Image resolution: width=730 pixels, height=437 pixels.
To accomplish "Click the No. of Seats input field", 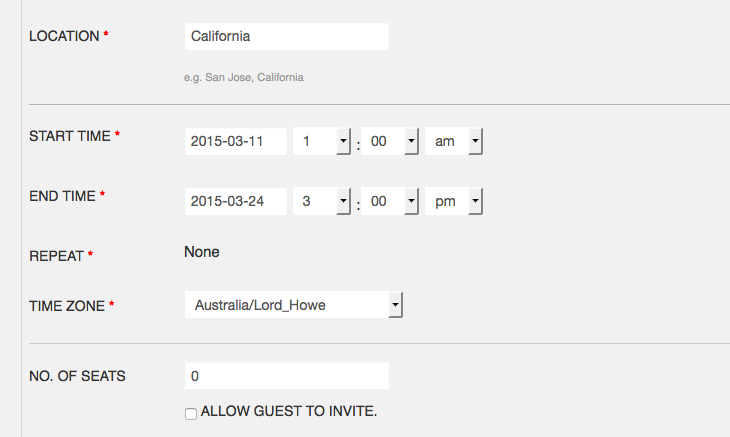I will coord(286,376).
